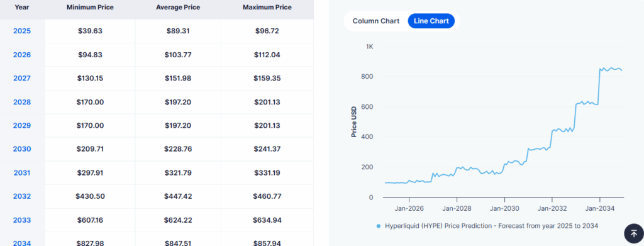This screenshot has height=246, width=644.
Task: Open the 2030 year link
Action: click(x=22, y=149)
